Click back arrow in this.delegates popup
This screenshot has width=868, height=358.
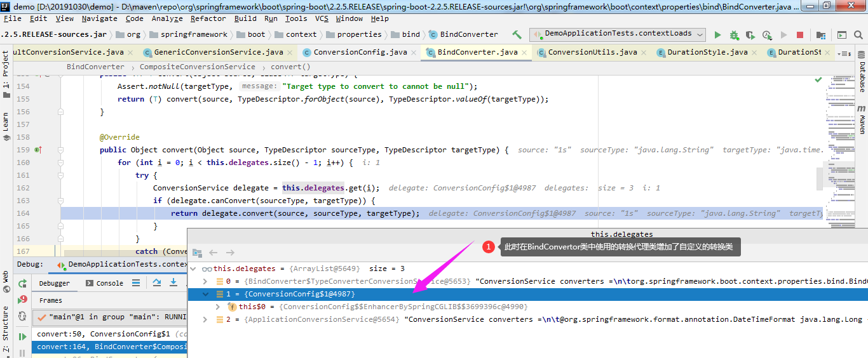pos(214,253)
